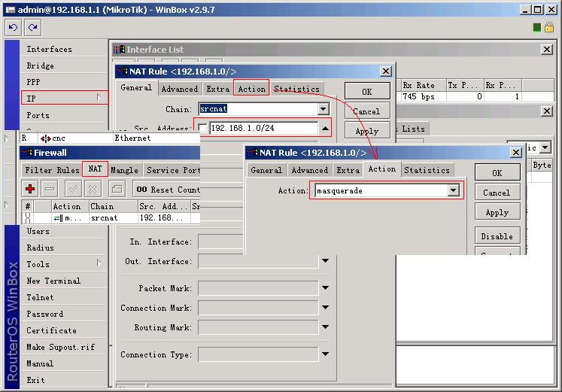
Task: Expand the Connection Mark field arrow
Action: tap(325, 308)
